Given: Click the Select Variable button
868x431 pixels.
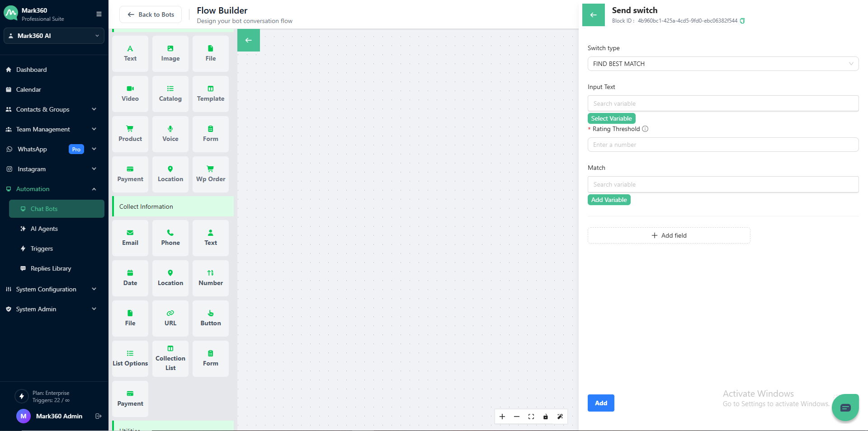Looking at the screenshot, I should (x=611, y=118).
